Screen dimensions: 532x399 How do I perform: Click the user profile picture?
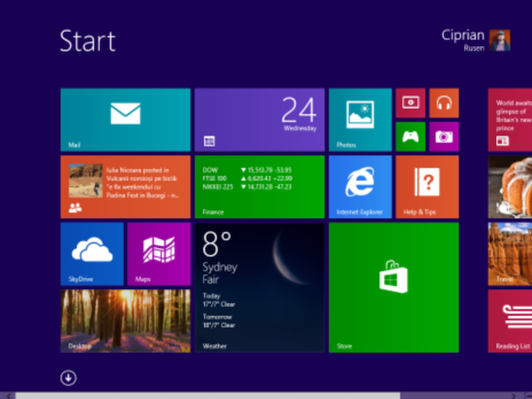tap(499, 40)
